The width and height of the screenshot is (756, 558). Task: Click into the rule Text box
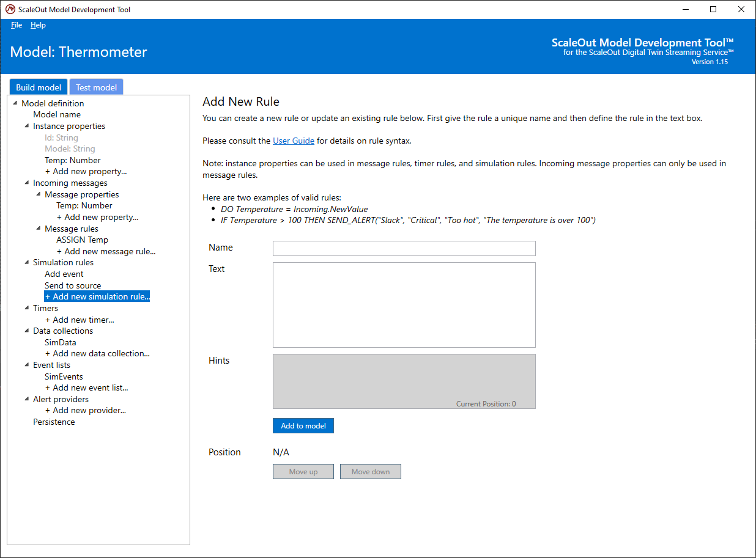coord(404,305)
